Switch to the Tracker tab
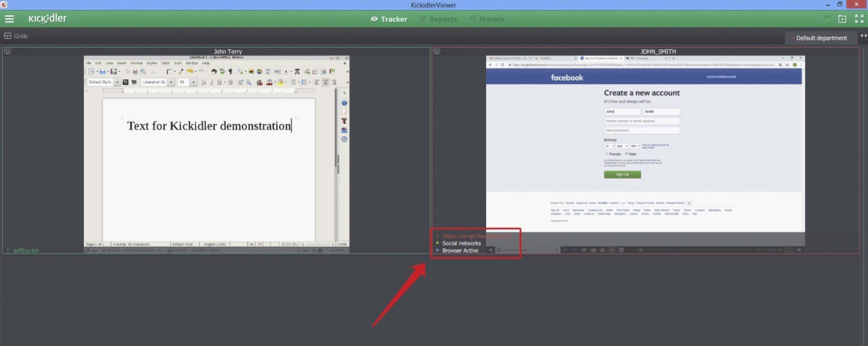Viewport: 868px width, 346px height. click(388, 19)
